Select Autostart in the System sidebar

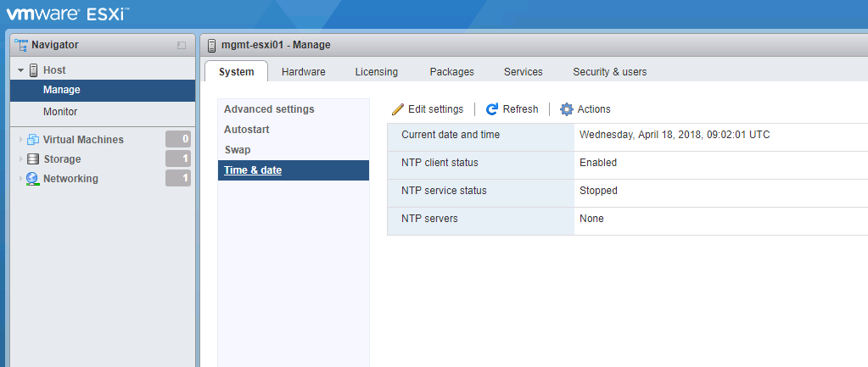click(x=247, y=130)
